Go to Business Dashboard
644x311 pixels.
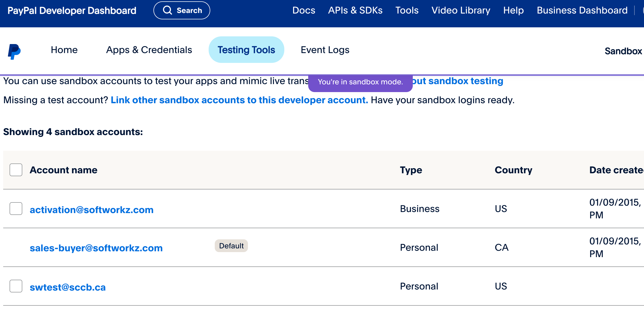582,10
